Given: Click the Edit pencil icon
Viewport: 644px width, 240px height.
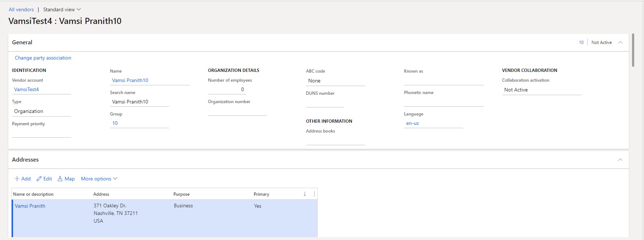Looking at the screenshot, I should pos(39,179).
